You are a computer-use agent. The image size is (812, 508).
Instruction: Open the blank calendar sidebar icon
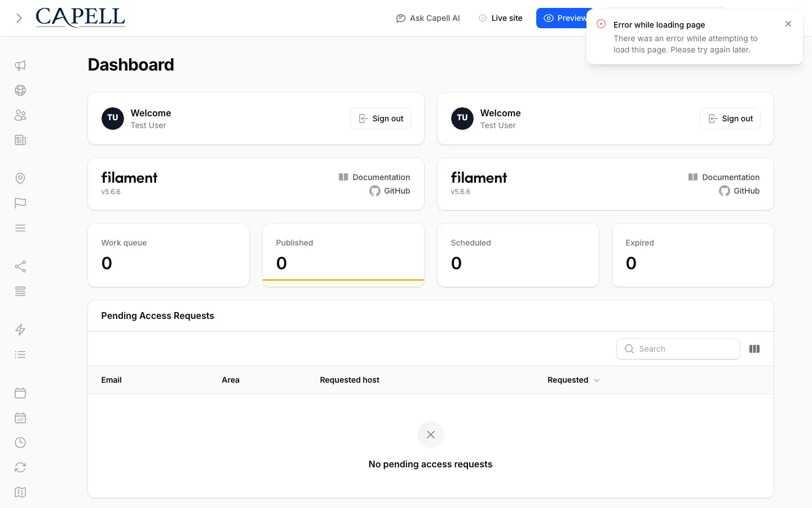20,393
